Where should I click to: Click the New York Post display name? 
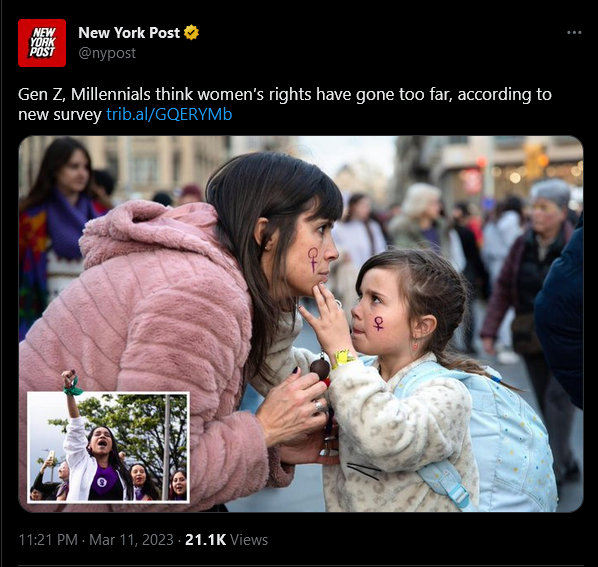129,33
